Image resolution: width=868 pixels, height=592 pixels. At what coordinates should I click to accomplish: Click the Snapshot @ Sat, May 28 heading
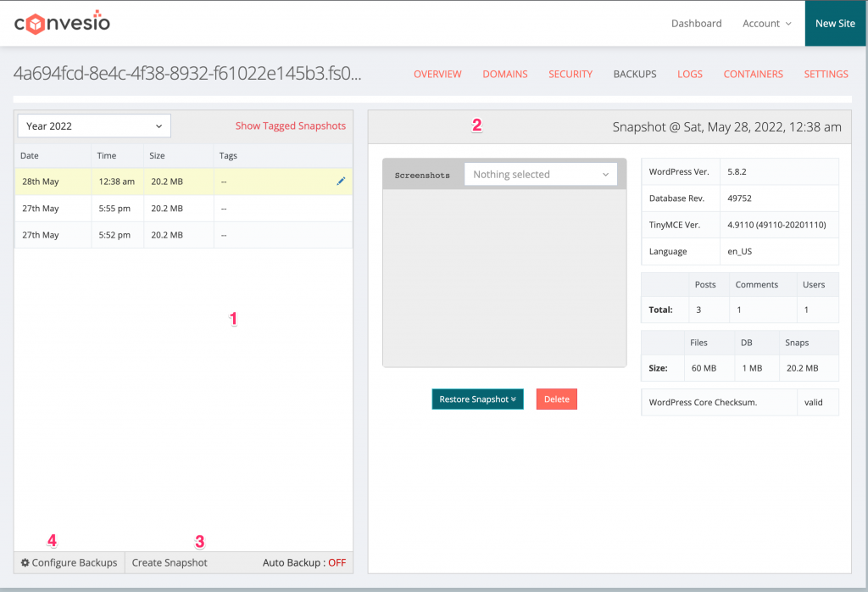click(x=726, y=127)
